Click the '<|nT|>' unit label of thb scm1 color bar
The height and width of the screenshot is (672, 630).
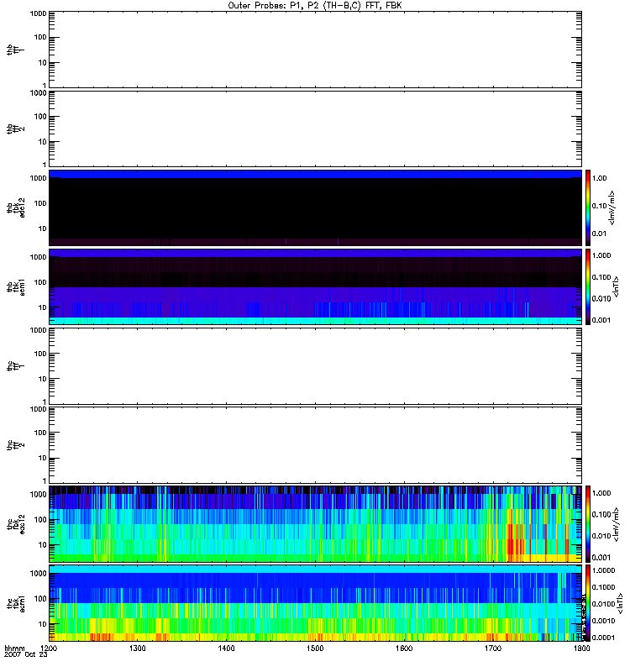(617, 287)
